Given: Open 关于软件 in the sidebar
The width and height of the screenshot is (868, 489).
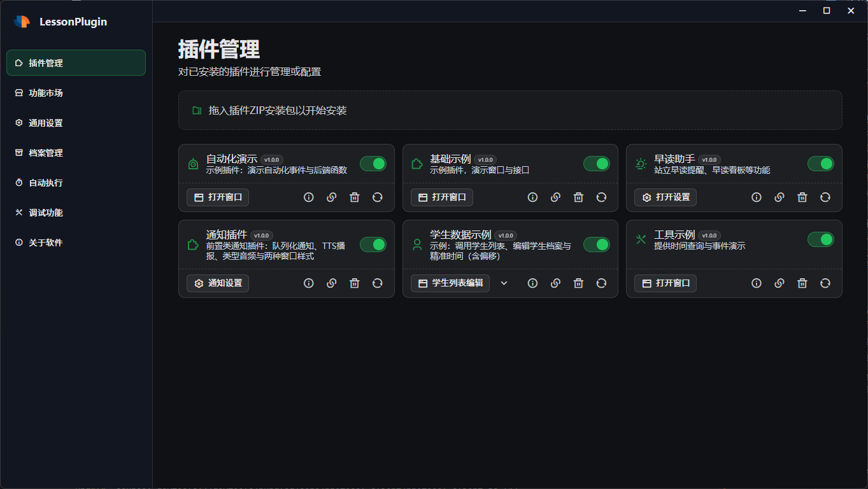Looking at the screenshot, I should [x=46, y=243].
